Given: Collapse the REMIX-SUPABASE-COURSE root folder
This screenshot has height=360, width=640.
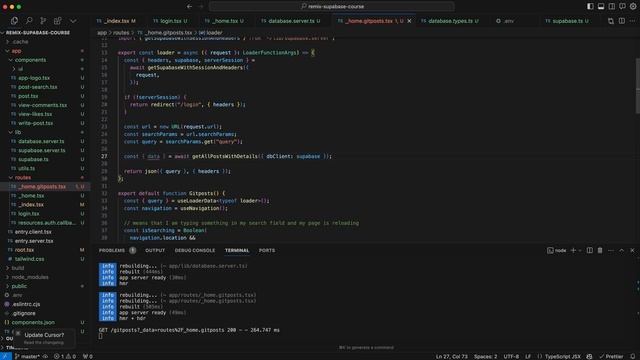Looking at the screenshot, I should pos(38,33).
